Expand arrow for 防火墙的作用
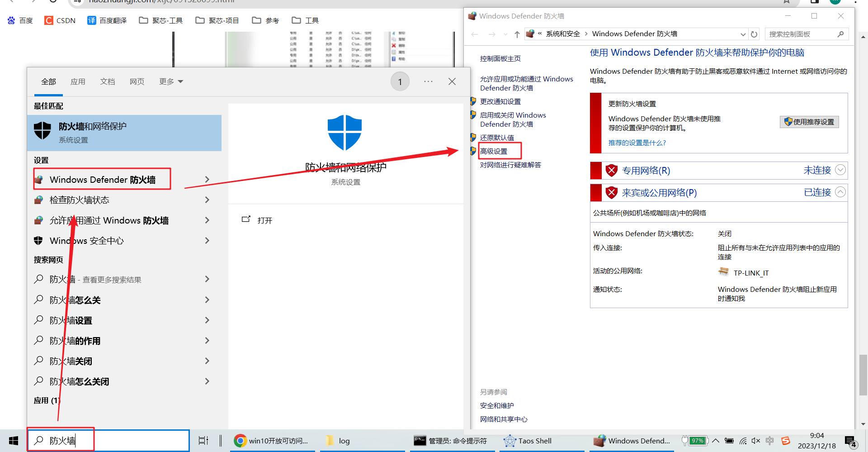This screenshot has width=868, height=452. 207,341
